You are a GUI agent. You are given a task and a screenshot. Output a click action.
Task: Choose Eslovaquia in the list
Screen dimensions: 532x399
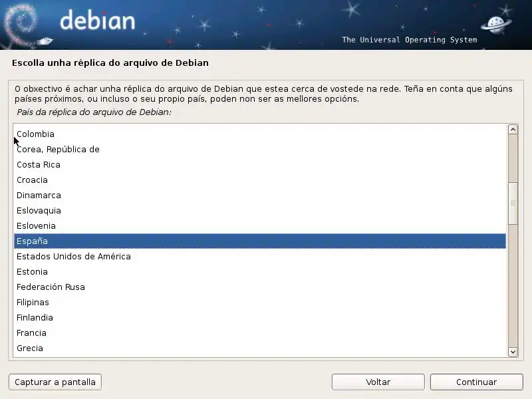pyautogui.click(x=260, y=210)
